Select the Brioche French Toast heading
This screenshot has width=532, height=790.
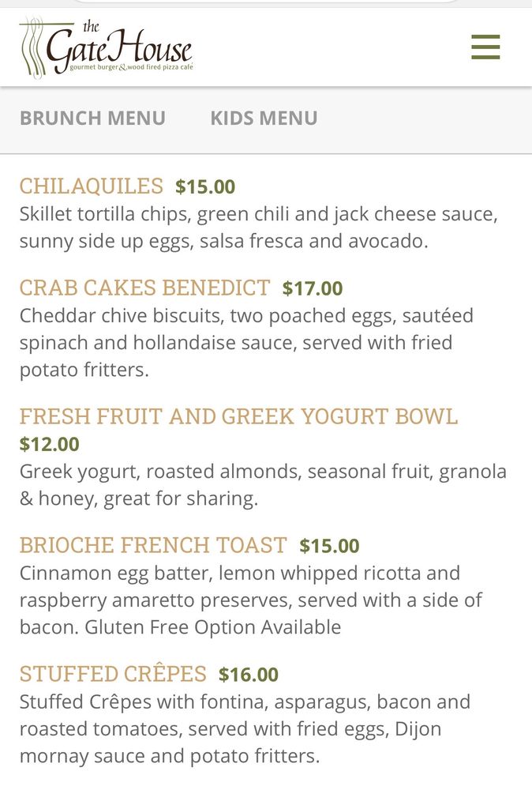pos(153,545)
